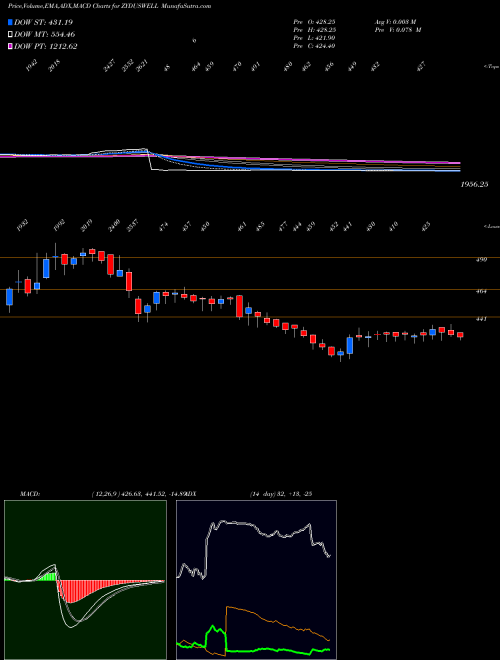This screenshot has width=500, height=660.
Task: Open the ADX indicator panel
Action: [x=256, y=580]
